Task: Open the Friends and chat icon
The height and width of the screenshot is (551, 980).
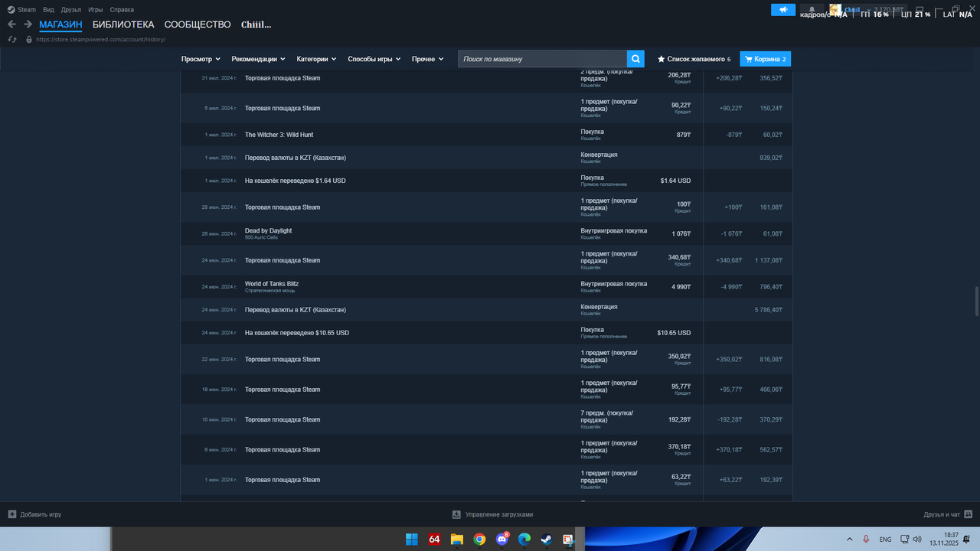Action: [968, 514]
